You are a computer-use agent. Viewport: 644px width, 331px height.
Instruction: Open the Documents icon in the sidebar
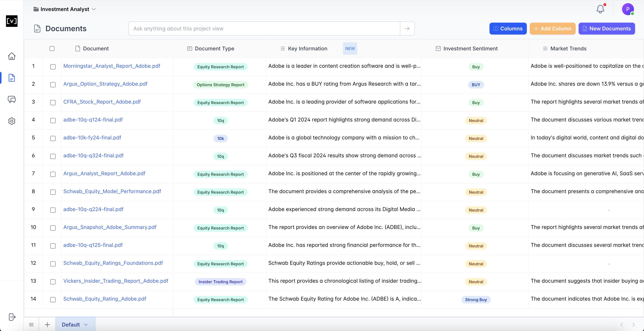(12, 78)
